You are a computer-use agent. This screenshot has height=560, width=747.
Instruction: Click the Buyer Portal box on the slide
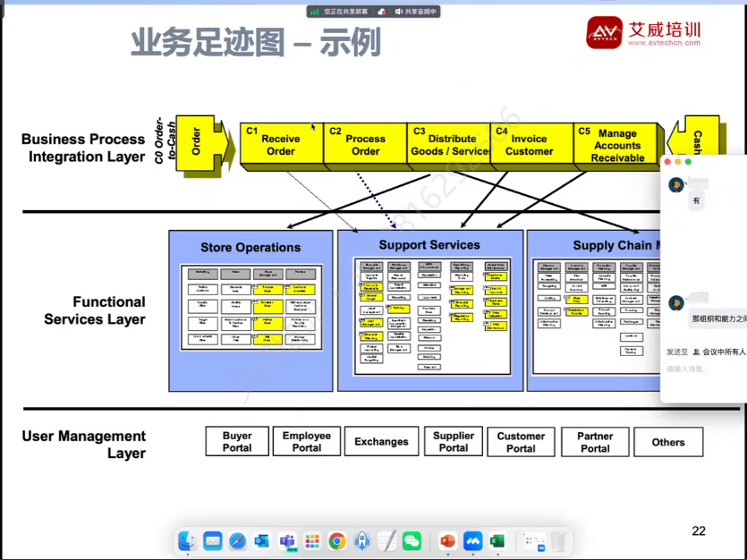[x=237, y=441]
